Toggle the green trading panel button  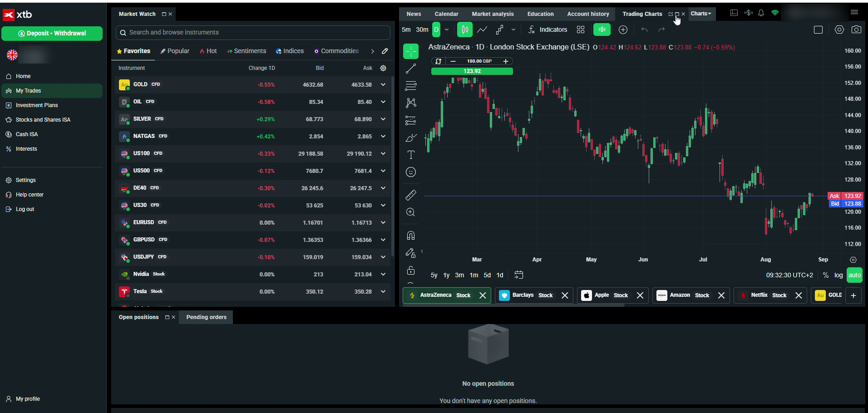602,29
